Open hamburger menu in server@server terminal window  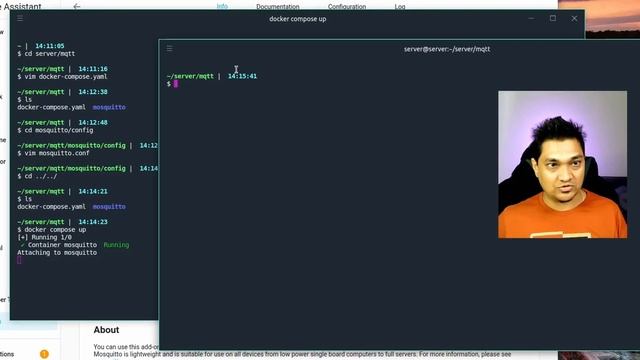(169, 49)
